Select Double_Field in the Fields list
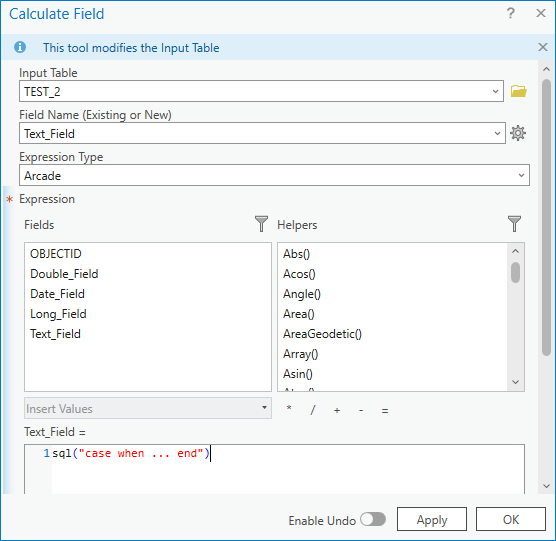 [64, 274]
